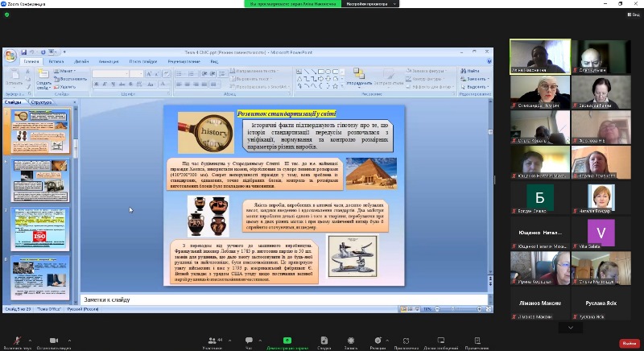This screenshot has height=351, width=644.
Task: Expand video options arrow beside camera
Action: pyautogui.click(x=71, y=339)
